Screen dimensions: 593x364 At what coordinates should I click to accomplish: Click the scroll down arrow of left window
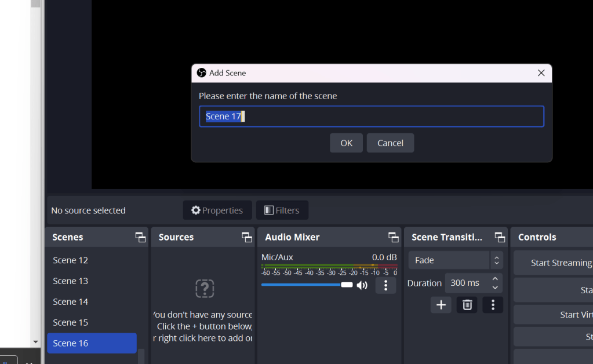point(35,342)
